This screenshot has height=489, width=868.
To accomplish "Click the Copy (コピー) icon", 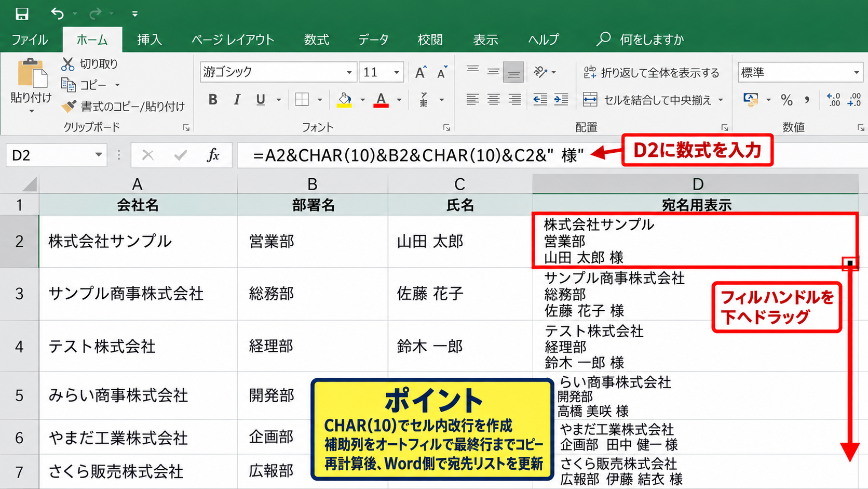I will (68, 84).
